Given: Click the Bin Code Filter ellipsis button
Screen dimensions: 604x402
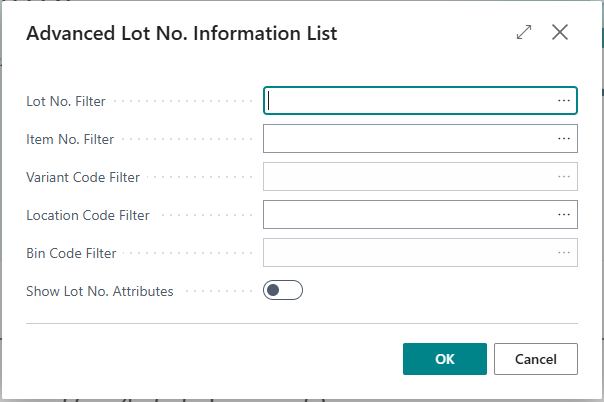Looking at the screenshot, I should tap(564, 253).
